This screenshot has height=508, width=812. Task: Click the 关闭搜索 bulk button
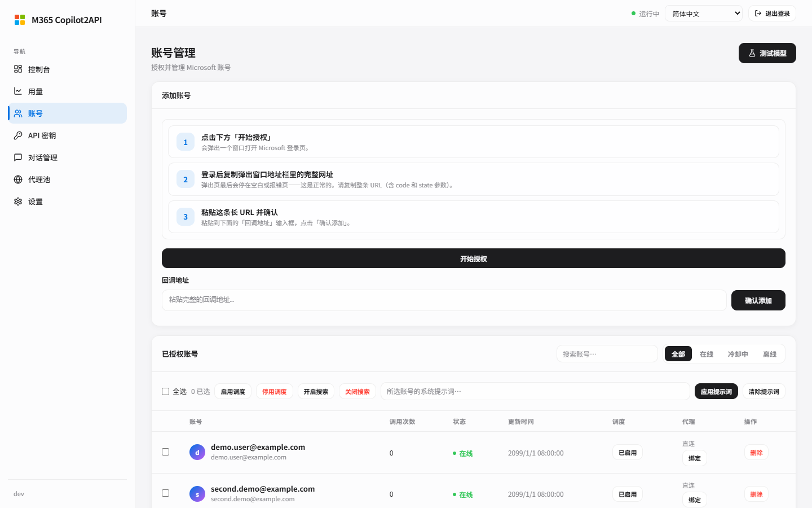click(x=358, y=391)
